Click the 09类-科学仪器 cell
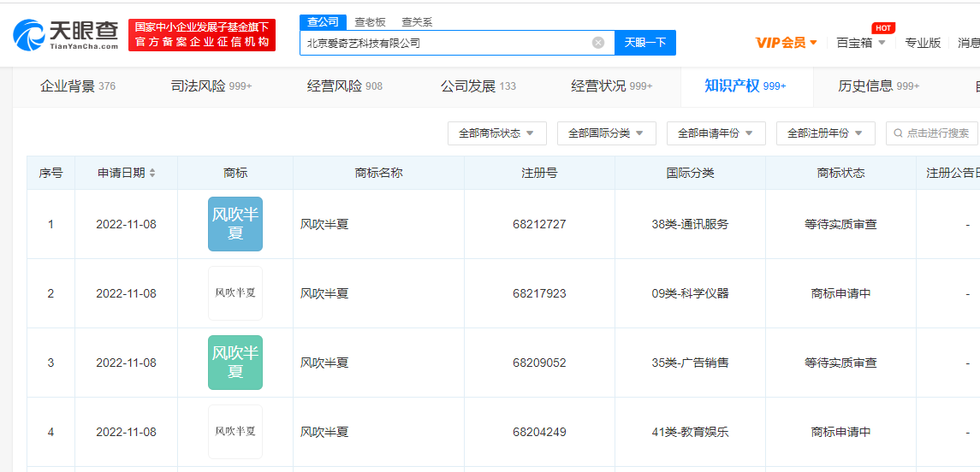Image resolution: width=980 pixels, height=472 pixels. click(x=690, y=293)
